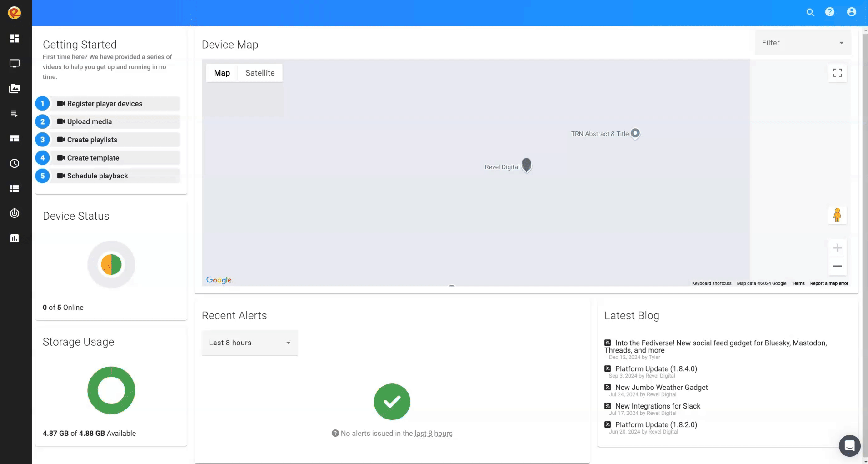Zoom out on the device map
The image size is (868, 464).
[837, 267]
